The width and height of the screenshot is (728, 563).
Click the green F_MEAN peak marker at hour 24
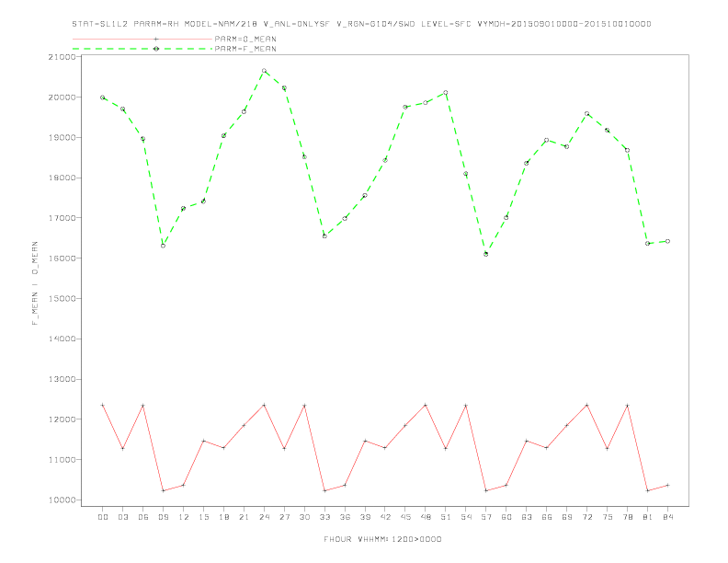pyautogui.click(x=264, y=71)
